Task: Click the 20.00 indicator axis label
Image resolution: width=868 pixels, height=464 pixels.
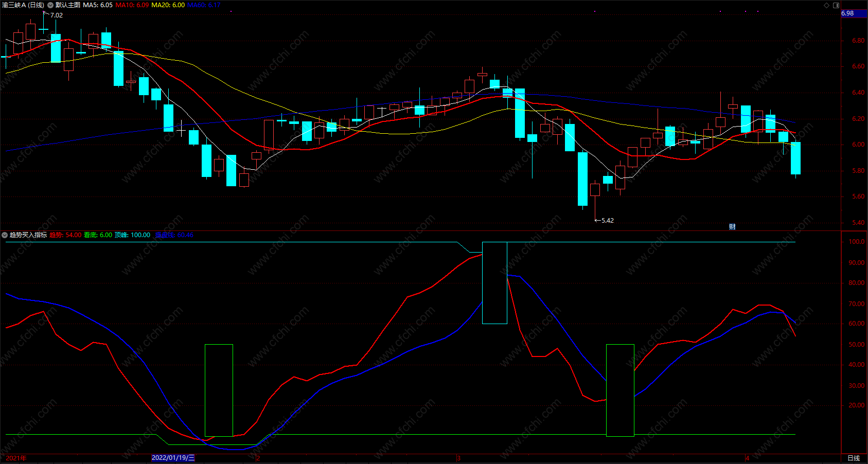Action: [857, 405]
